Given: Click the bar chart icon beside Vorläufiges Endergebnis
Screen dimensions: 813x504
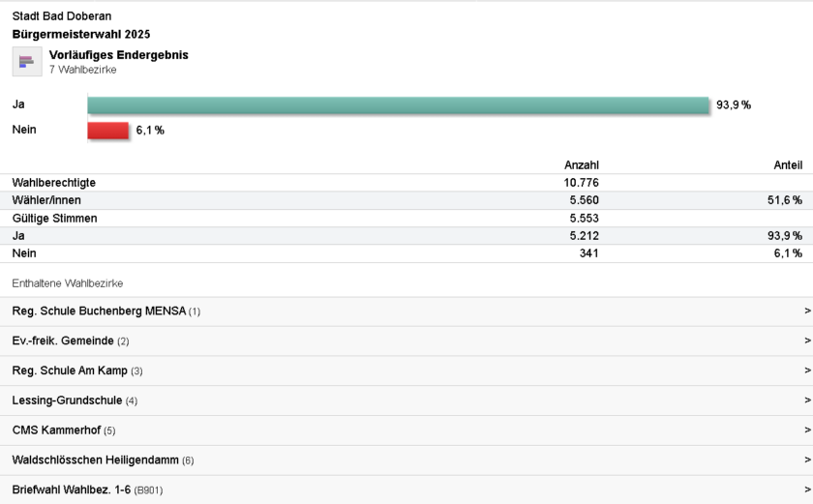Looking at the screenshot, I should 26,62.
